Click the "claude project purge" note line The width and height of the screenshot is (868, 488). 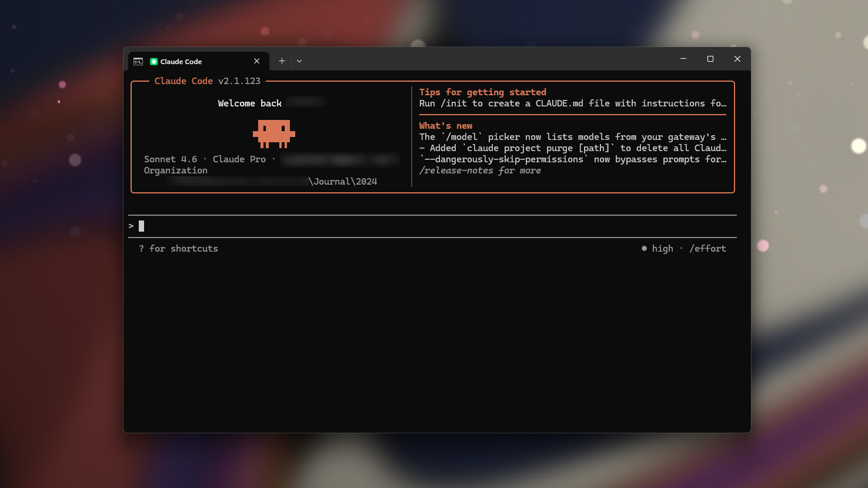[573, 148]
